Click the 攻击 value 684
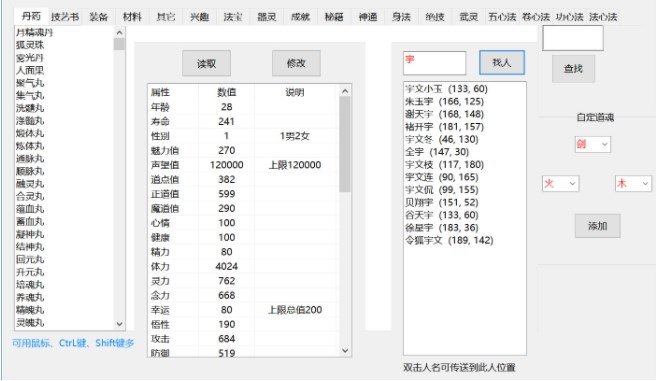The height and width of the screenshot is (381, 656). [x=226, y=339]
